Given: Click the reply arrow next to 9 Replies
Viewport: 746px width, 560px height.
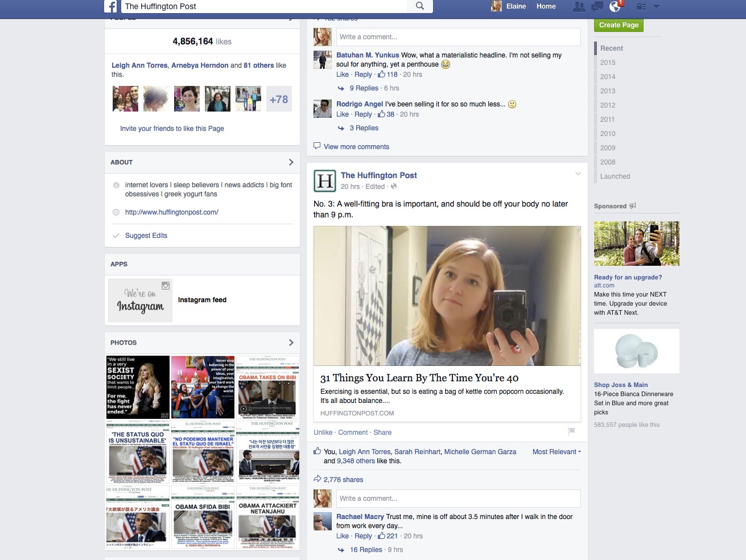Looking at the screenshot, I should click(x=341, y=88).
